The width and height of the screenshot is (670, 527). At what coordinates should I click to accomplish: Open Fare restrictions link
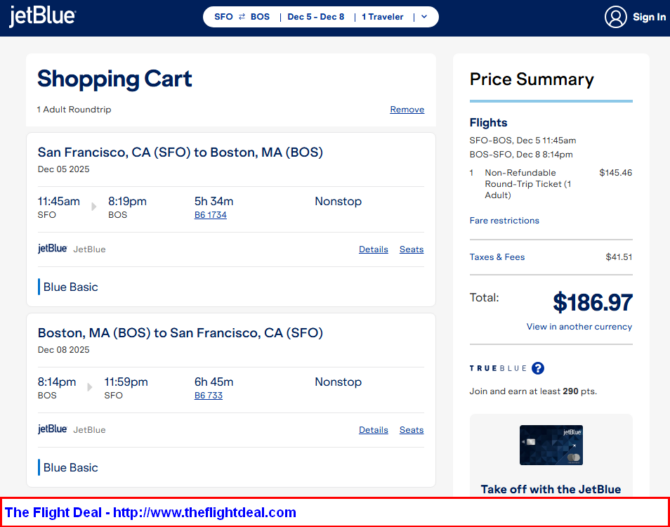point(504,220)
